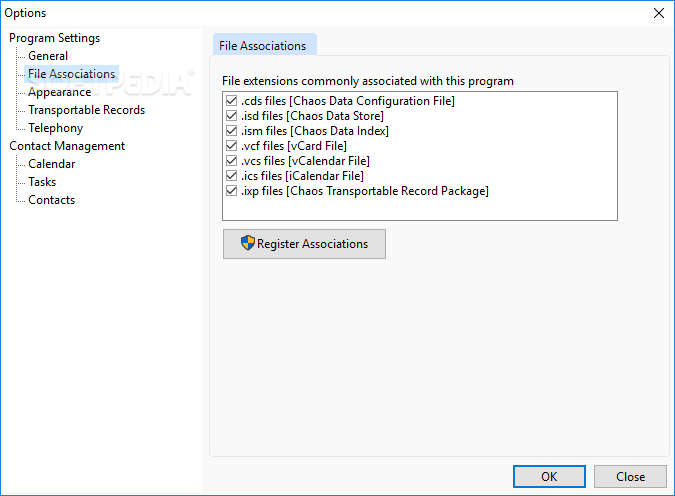Open the Calendar settings item
This screenshot has width=675, height=496.
click(x=52, y=164)
